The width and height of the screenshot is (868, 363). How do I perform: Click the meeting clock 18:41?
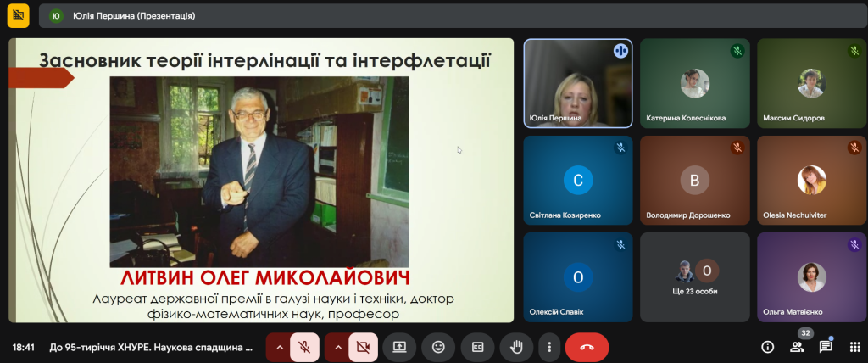[x=23, y=348]
